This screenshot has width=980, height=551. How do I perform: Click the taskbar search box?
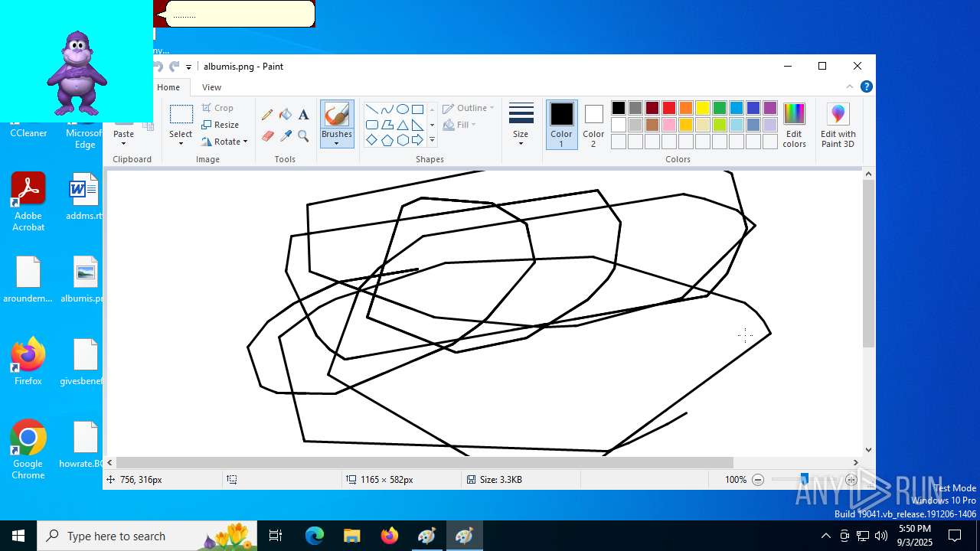tap(147, 536)
